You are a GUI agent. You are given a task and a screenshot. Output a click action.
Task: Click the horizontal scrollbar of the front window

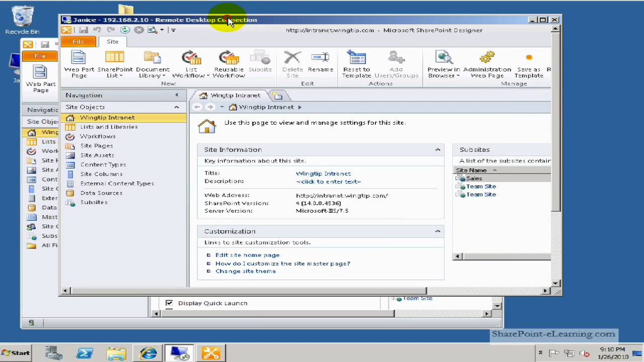pyautogui.click(x=249, y=291)
